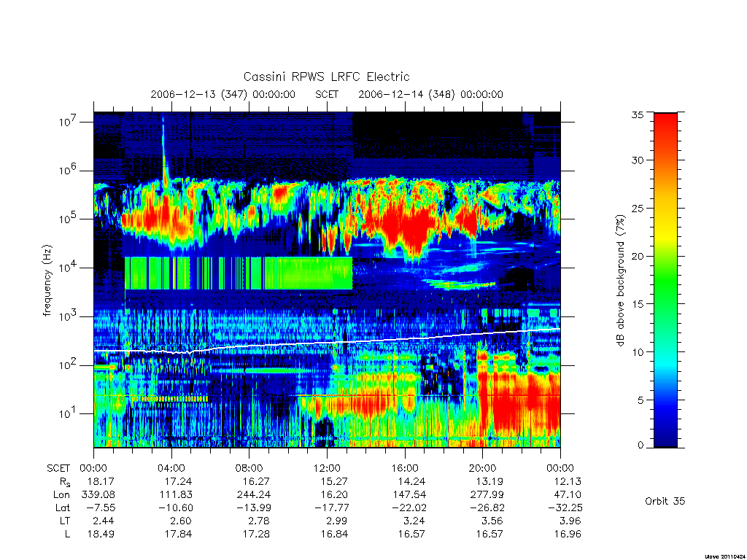Click the small version stamp at bottom right

pos(724,556)
